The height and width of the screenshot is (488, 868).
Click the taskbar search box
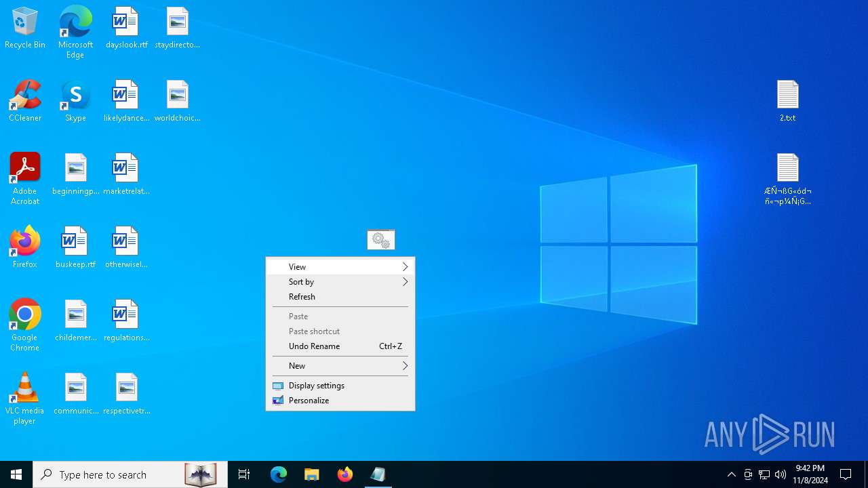[x=130, y=474]
